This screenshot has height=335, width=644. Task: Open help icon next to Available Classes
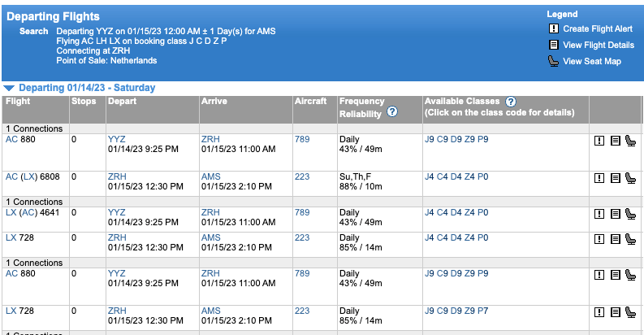[x=511, y=101]
